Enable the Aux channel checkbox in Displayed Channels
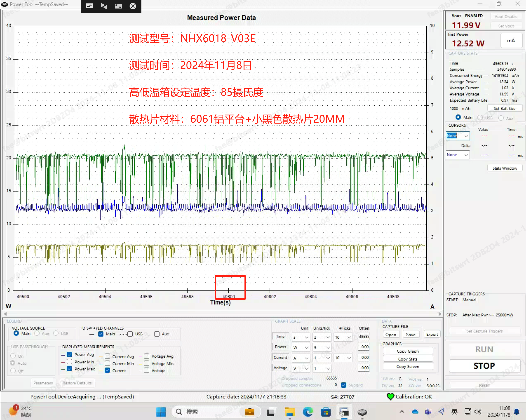 157,334
